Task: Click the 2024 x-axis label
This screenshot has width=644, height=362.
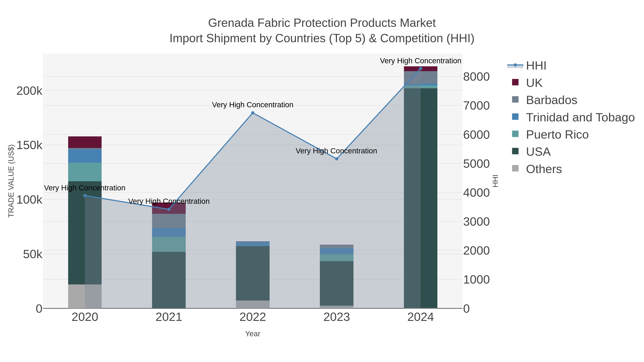Action: (421, 317)
